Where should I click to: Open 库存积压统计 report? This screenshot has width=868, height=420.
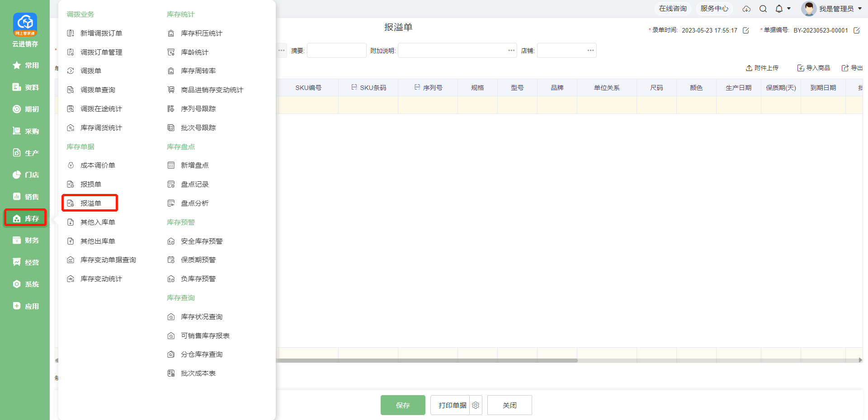tap(202, 33)
